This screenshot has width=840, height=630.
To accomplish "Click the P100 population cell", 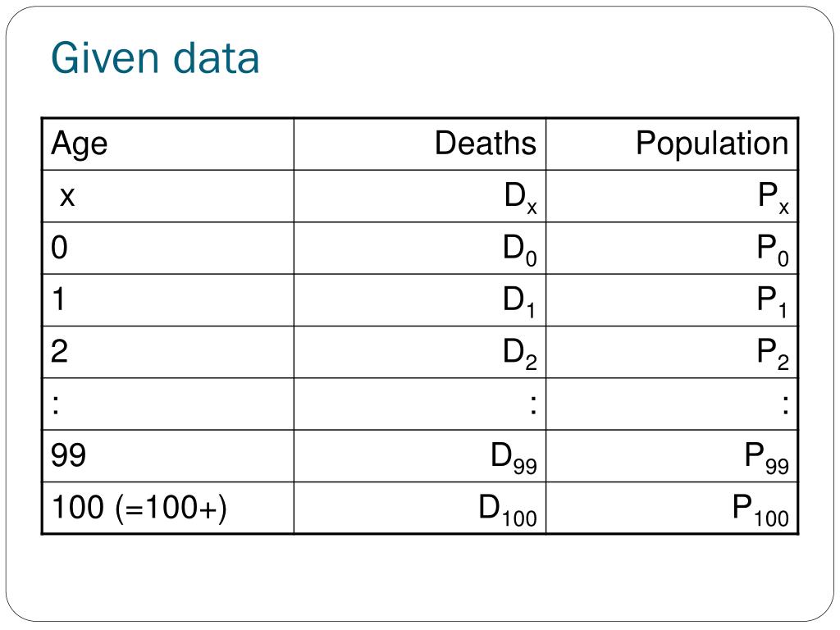I will [x=672, y=508].
